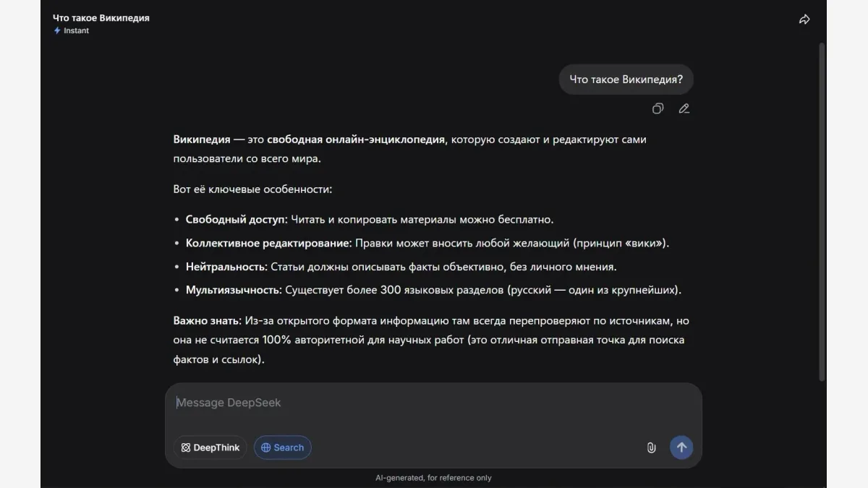Click the bold word "Википедия" in the answer
Screen dimensions: 868x488
point(202,140)
